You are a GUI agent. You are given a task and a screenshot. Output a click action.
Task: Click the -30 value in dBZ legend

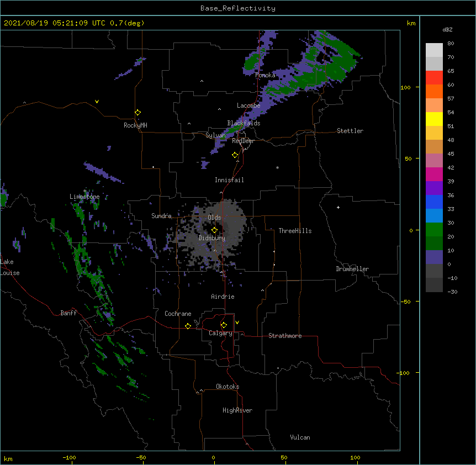click(x=452, y=292)
